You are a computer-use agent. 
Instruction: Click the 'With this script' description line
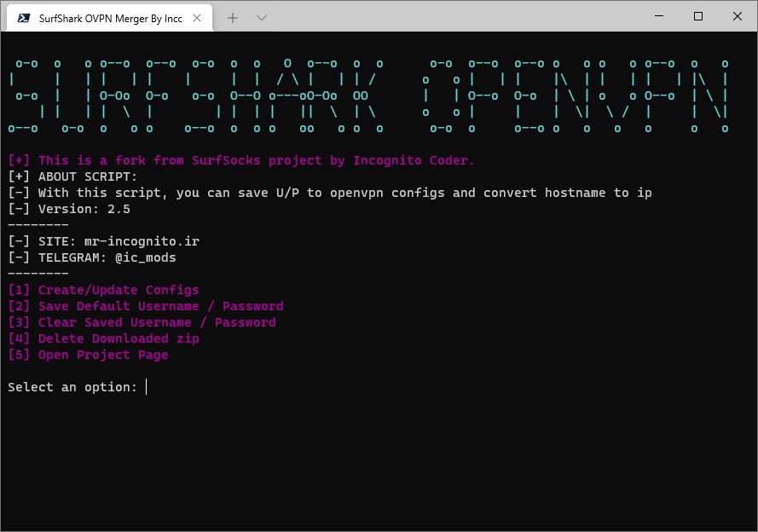click(330, 193)
